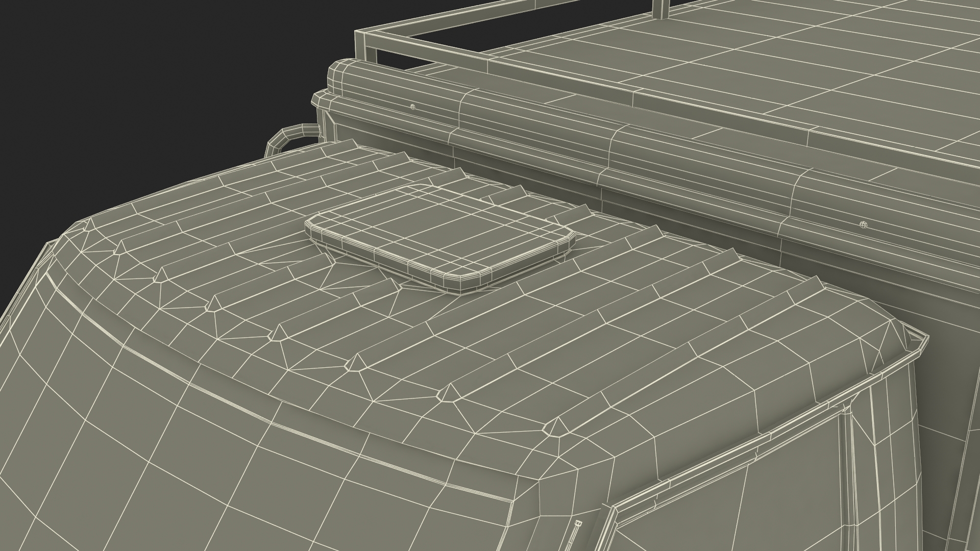The height and width of the screenshot is (551, 980).
Task: Select the small bolt on the right roller housing
Action: (x=863, y=224)
